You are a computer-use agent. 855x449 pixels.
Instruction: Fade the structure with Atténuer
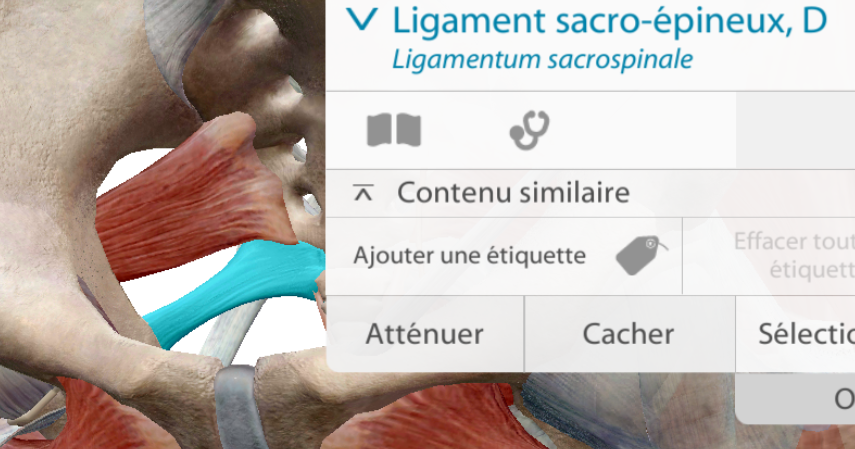[425, 334]
